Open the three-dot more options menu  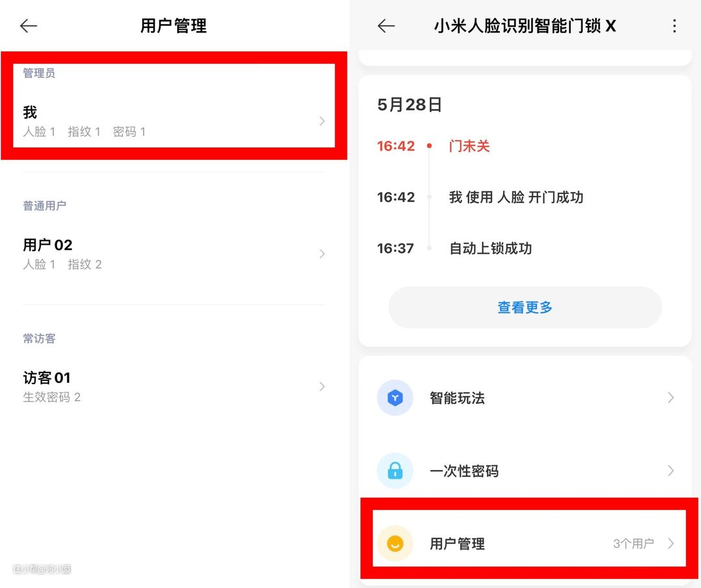point(674,26)
